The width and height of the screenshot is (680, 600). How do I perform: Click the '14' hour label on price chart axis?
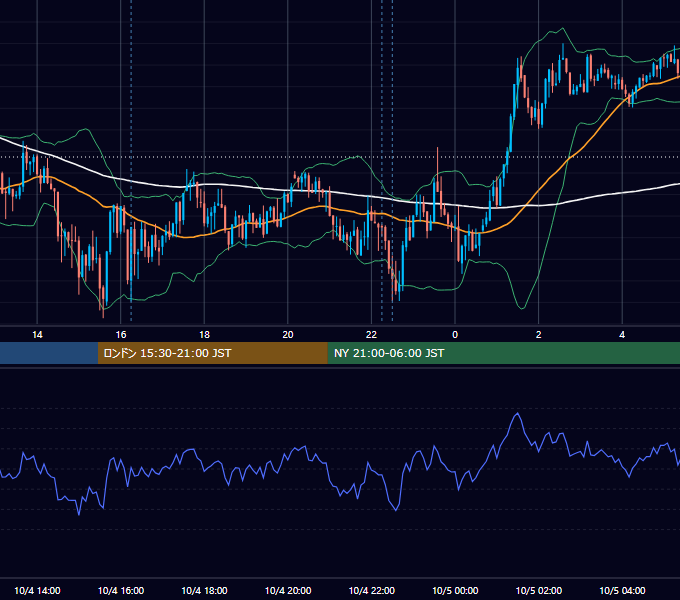point(37,335)
